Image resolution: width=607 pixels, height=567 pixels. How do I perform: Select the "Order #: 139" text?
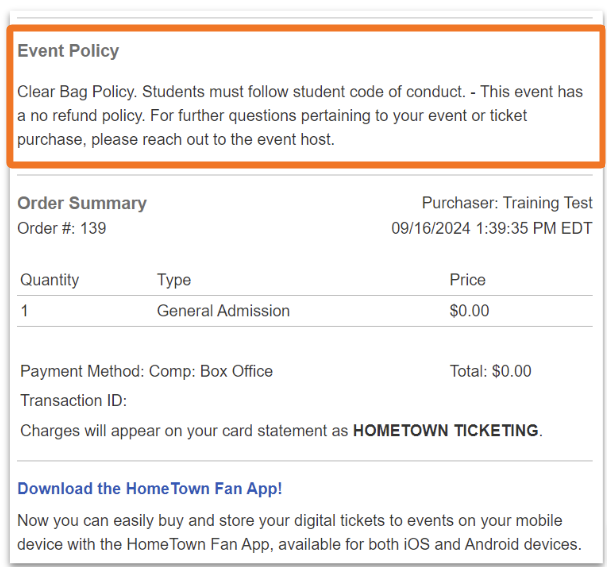point(62,228)
